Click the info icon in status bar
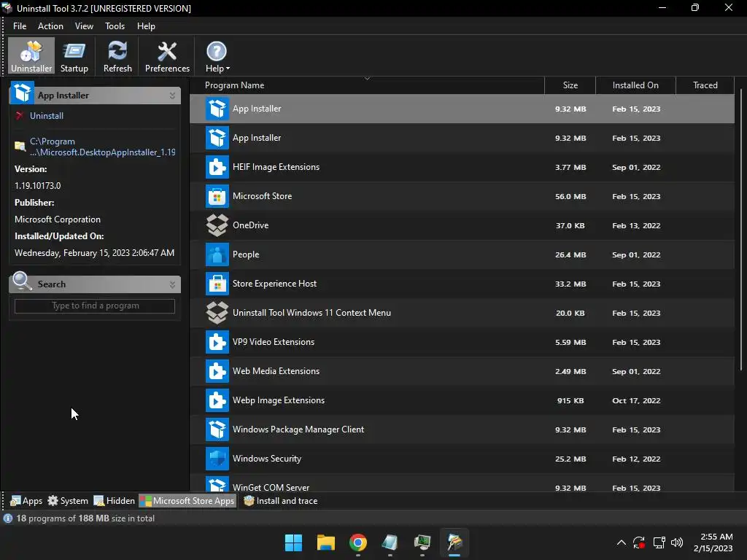 pos(8,518)
